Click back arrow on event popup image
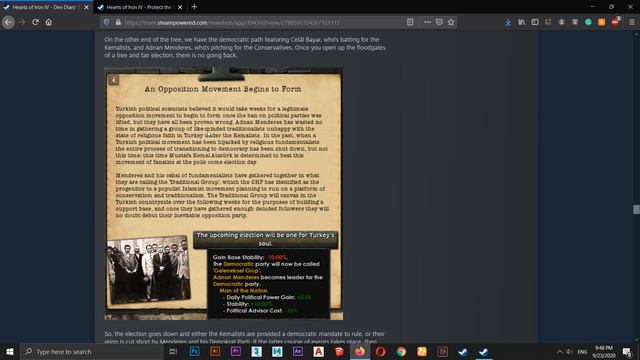The width and height of the screenshot is (640, 360). pos(113,80)
